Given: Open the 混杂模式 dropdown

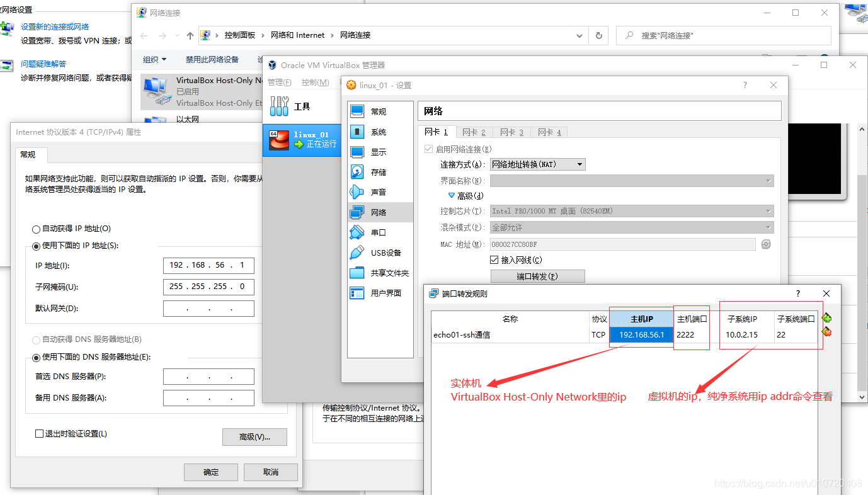Looking at the screenshot, I should click(632, 227).
